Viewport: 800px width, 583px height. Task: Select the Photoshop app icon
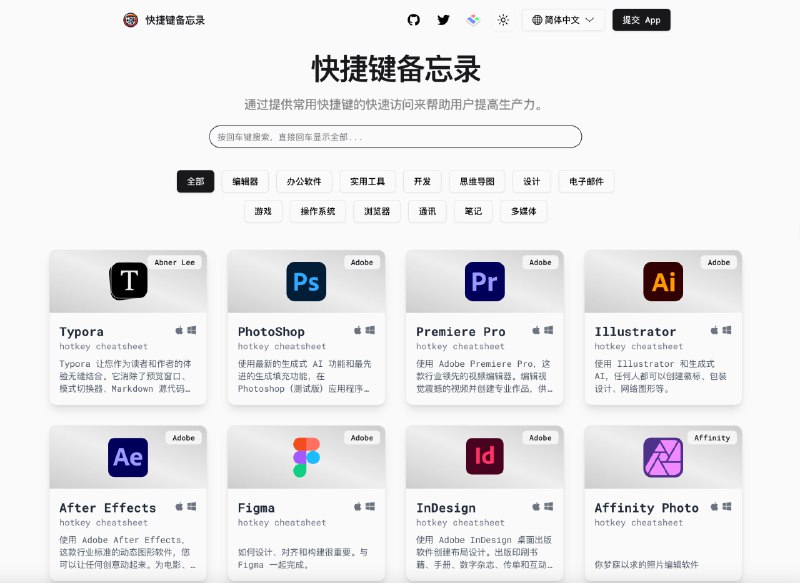coord(305,281)
